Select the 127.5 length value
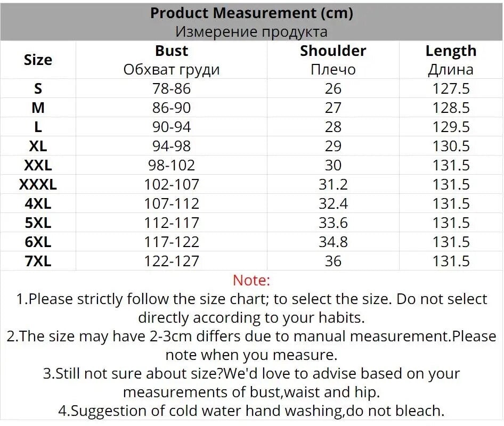Viewport: 504px width, 426px height. tap(451, 89)
